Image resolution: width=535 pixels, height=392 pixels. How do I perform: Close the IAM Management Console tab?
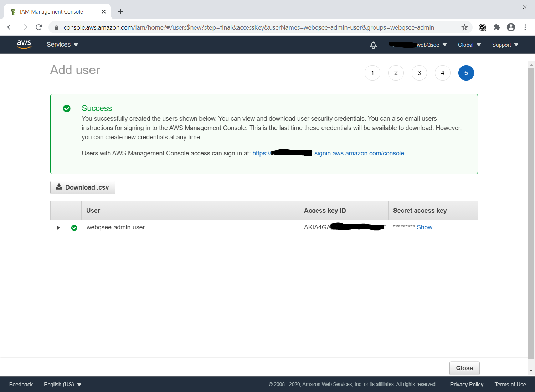tap(104, 12)
